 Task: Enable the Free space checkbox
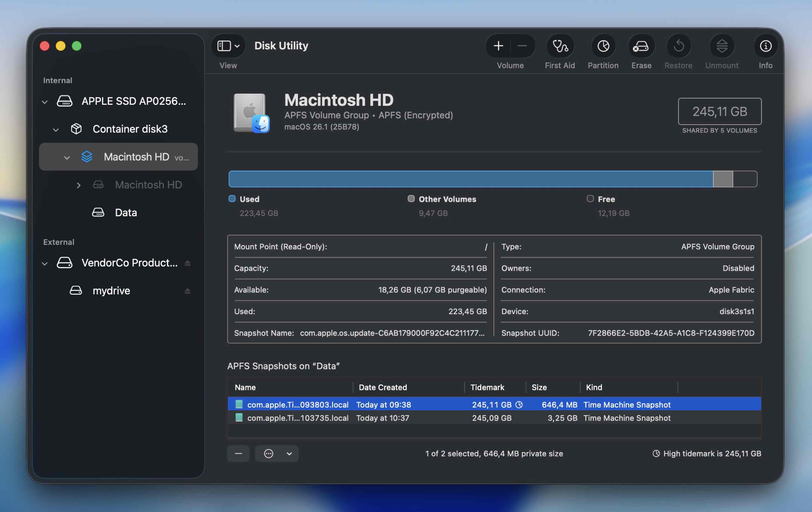tap(590, 199)
